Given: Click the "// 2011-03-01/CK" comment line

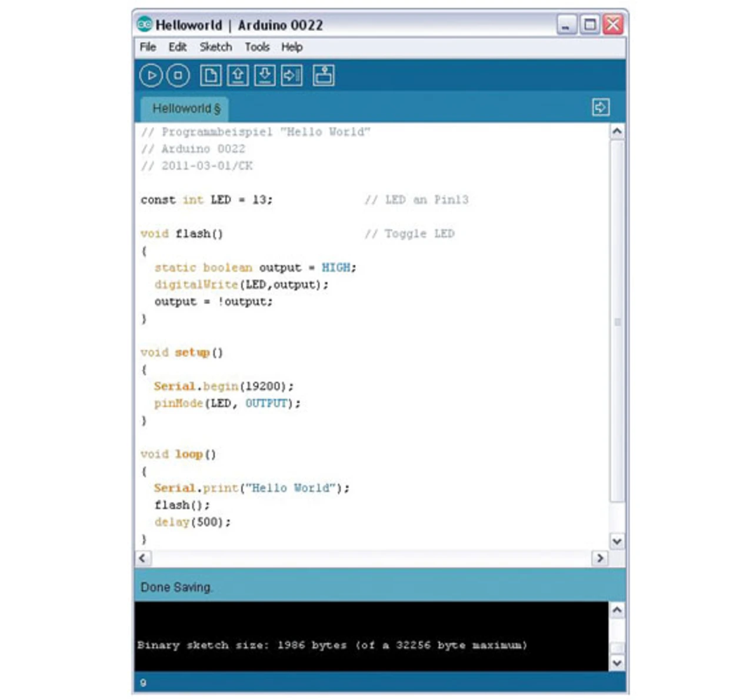Looking at the screenshot, I should coord(196,166).
